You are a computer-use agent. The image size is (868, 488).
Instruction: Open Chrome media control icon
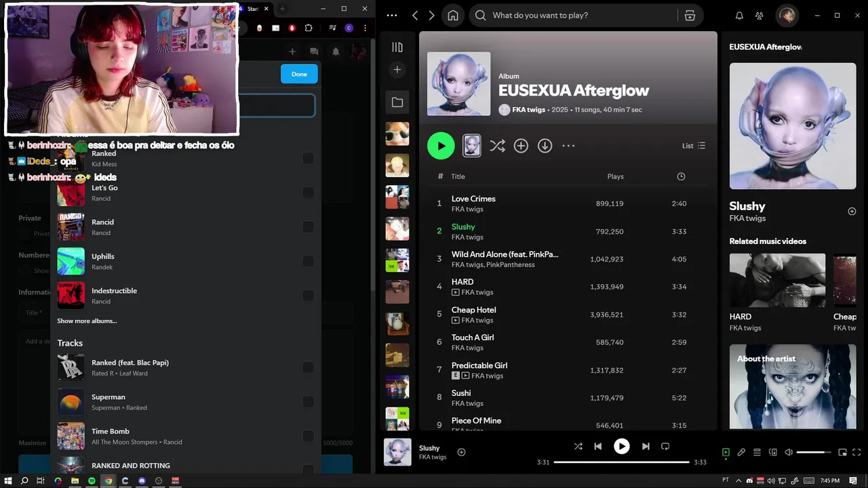332,28
